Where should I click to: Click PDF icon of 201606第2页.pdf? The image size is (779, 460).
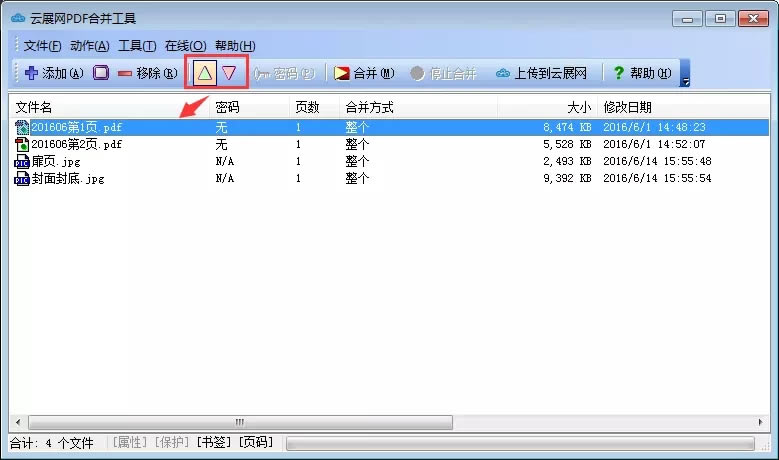(x=22, y=144)
